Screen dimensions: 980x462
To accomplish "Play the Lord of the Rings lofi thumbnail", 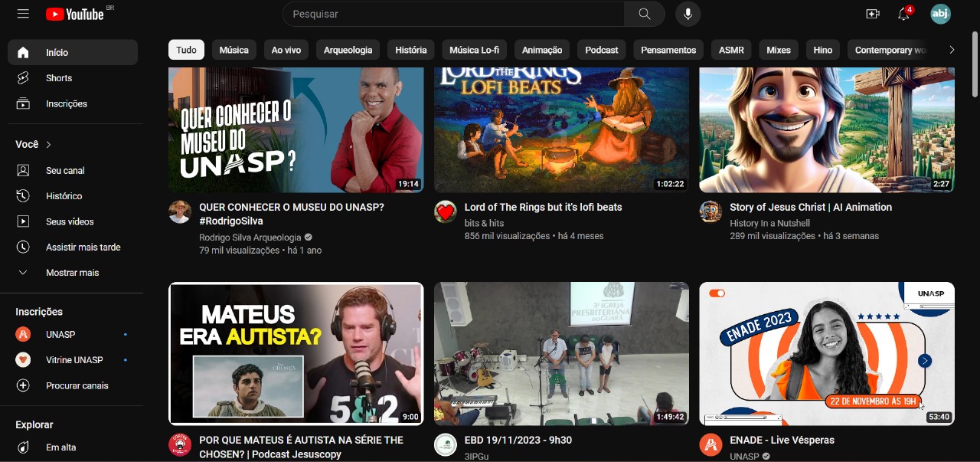I will (x=561, y=129).
